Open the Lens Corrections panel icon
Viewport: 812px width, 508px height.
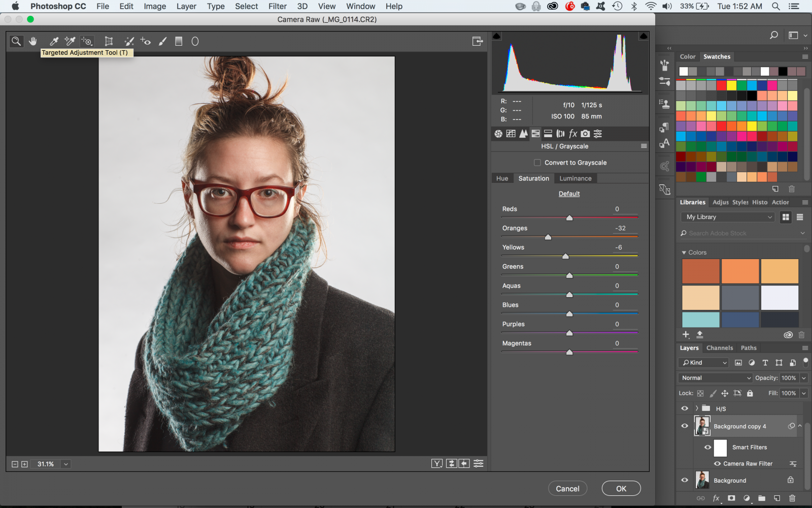[x=560, y=134]
